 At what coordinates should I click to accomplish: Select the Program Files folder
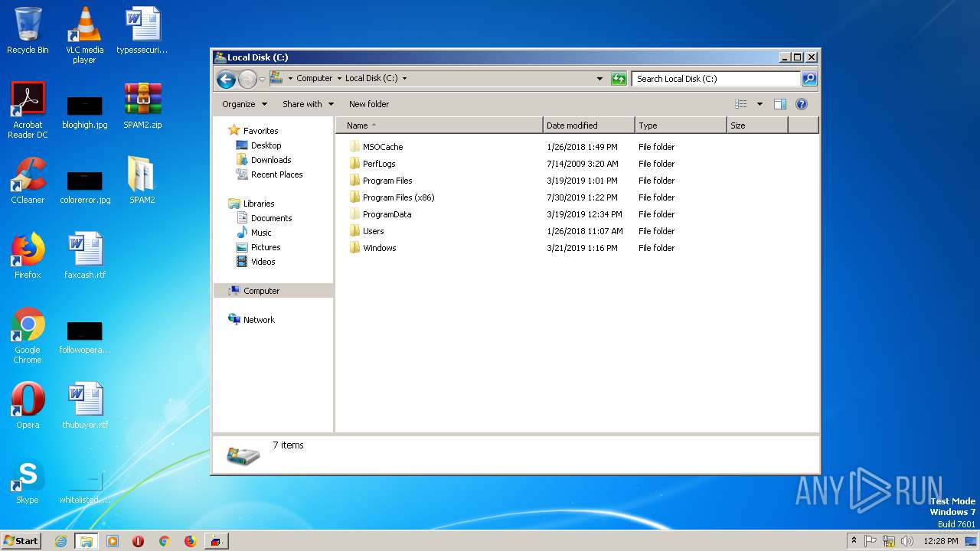[x=387, y=181]
